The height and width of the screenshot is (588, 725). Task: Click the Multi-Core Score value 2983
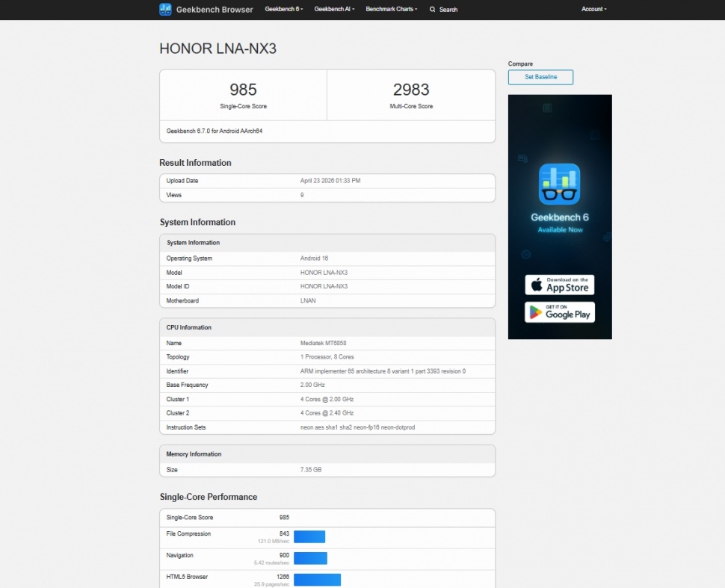click(410, 89)
